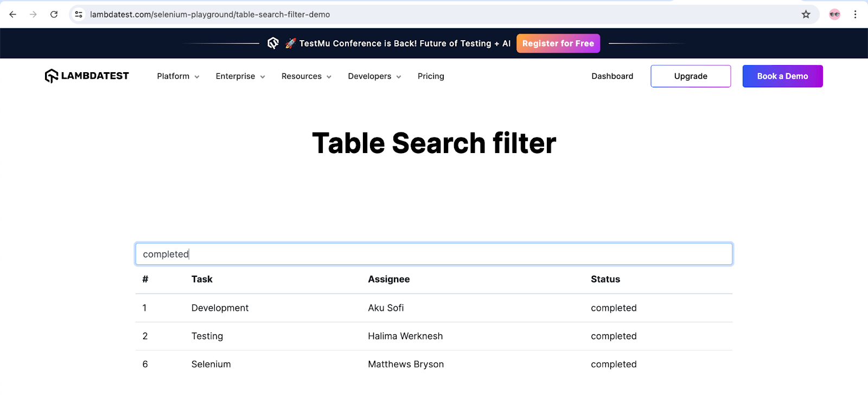The width and height of the screenshot is (868, 400).
Task: Click the Book a Demo button
Action: (782, 77)
